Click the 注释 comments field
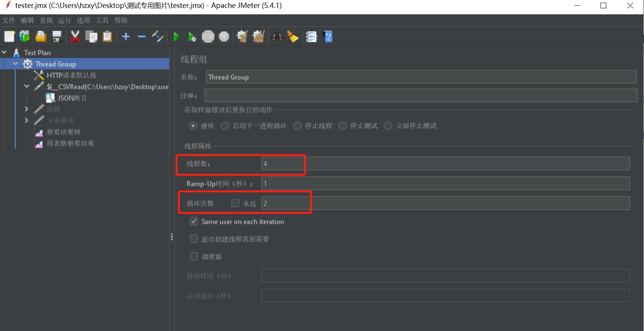The height and width of the screenshot is (331, 644). 421,95
